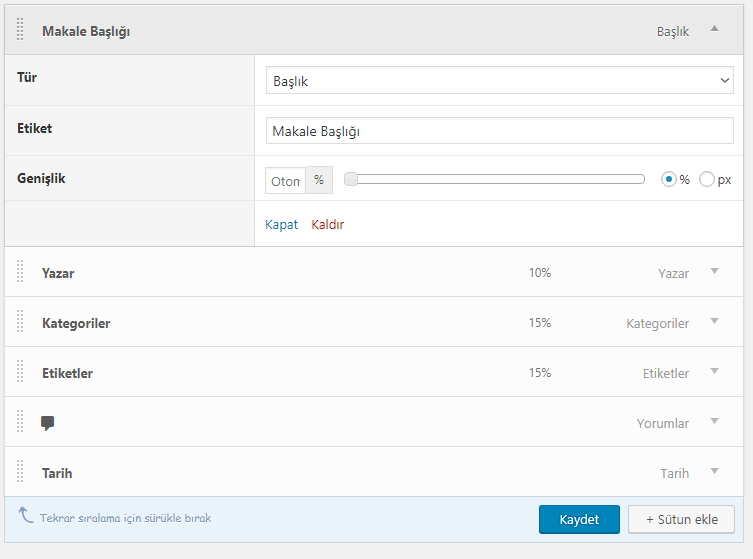Select the % width unit radio button

(x=668, y=179)
